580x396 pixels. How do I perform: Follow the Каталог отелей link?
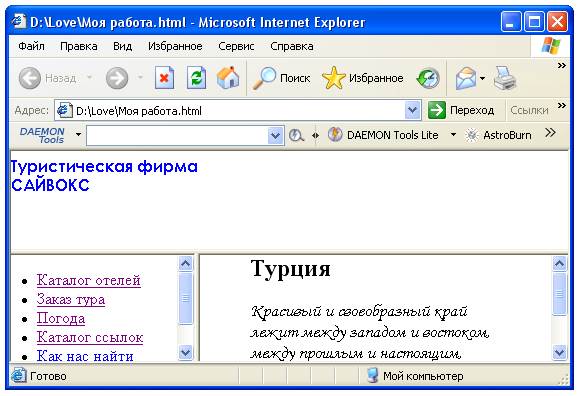click(89, 280)
